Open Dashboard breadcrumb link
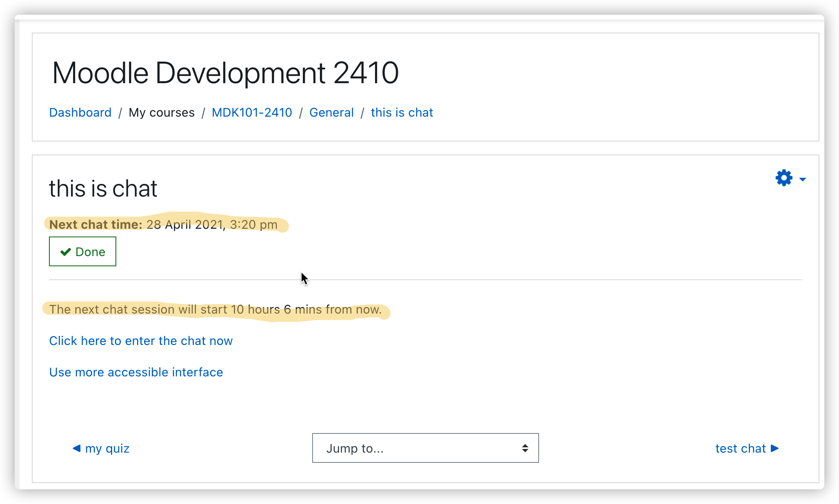Image resolution: width=839 pixels, height=504 pixels. 80,112
